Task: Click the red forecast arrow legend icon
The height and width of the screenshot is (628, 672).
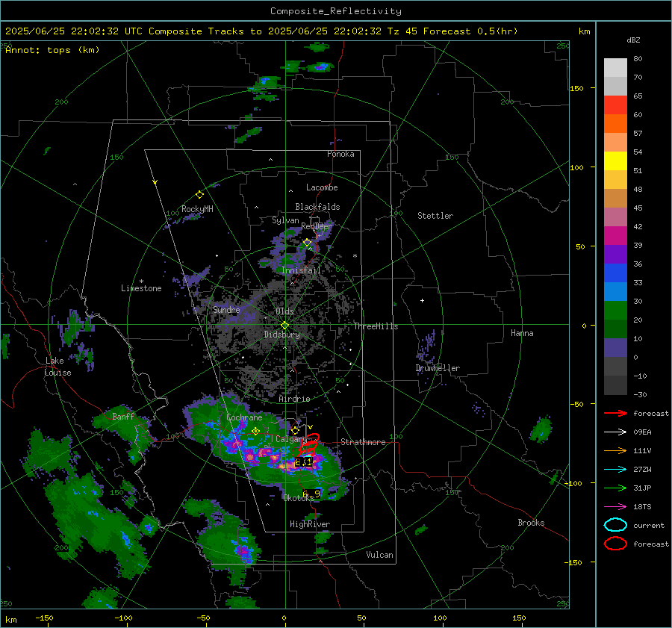Action: 615,413
